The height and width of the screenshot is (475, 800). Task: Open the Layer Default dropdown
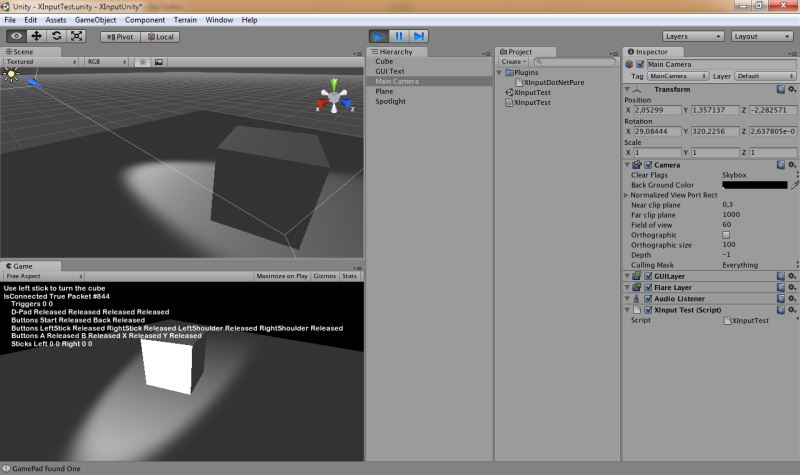(x=765, y=76)
